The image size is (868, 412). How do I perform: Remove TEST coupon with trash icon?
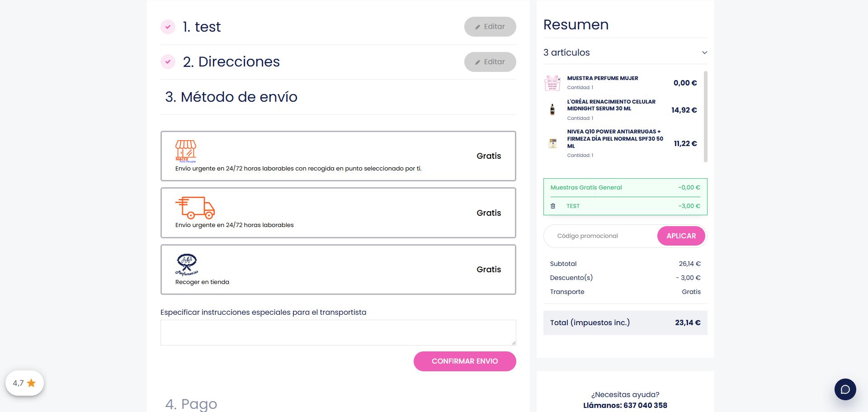pos(553,206)
